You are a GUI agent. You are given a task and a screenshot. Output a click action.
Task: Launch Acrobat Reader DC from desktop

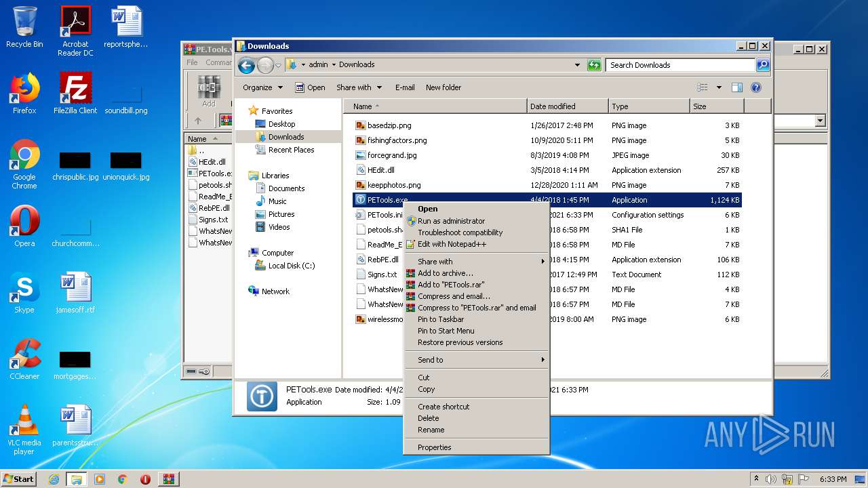(75, 31)
